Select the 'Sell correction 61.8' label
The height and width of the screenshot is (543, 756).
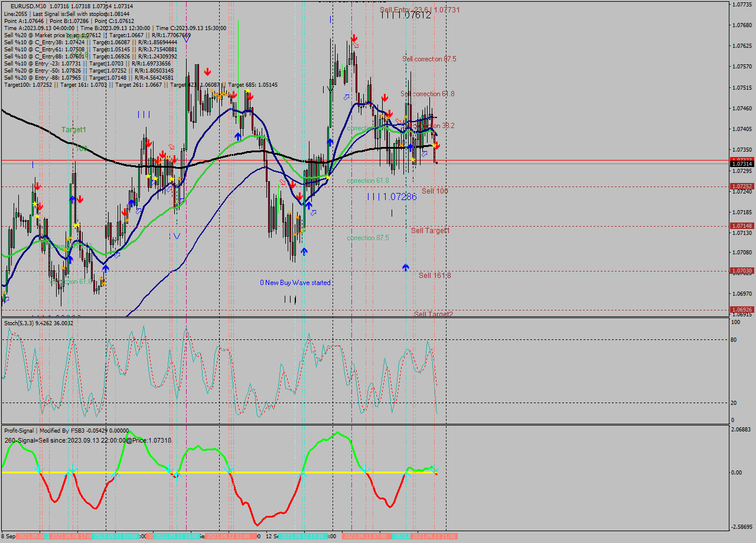click(x=428, y=94)
